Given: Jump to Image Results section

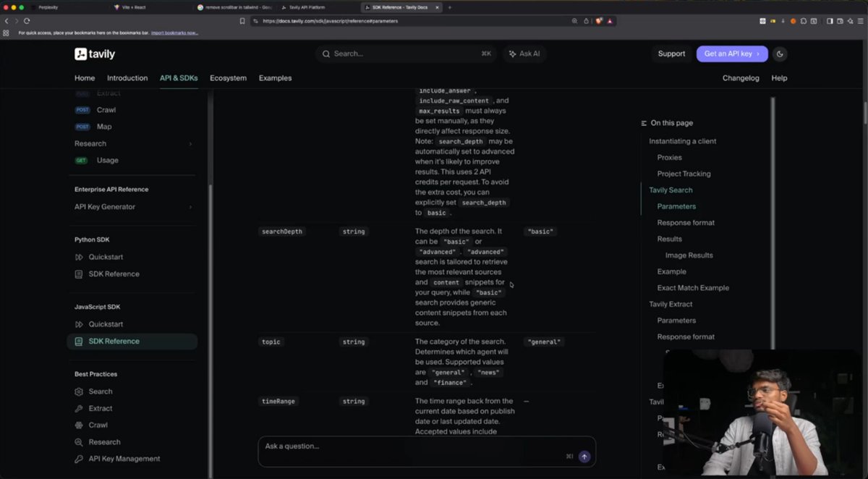Looking at the screenshot, I should pos(689,255).
